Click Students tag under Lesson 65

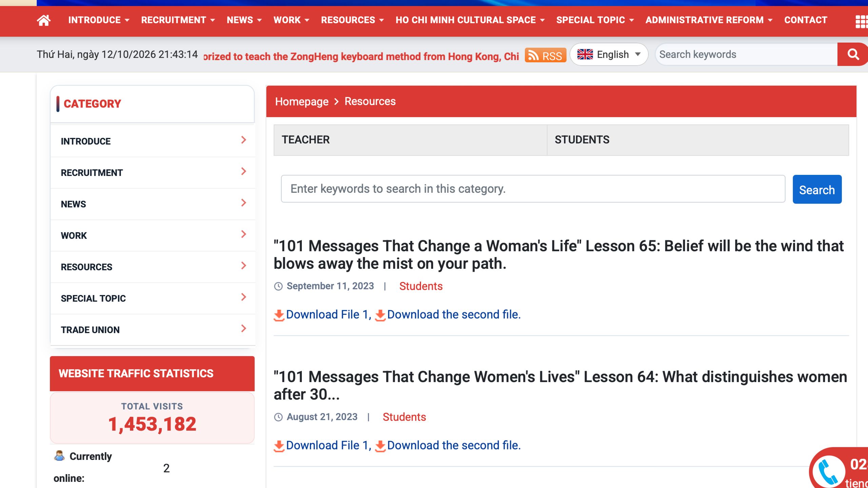point(421,286)
